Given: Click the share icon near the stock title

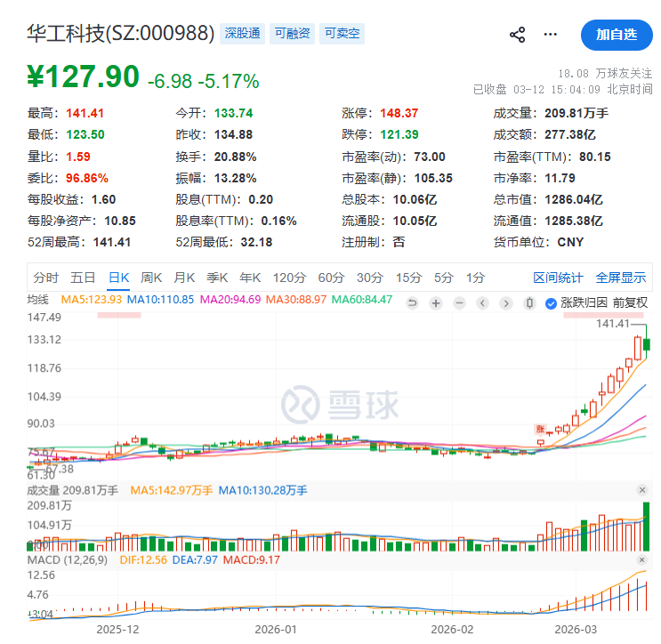Looking at the screenshot, I should tap(517, 35).
